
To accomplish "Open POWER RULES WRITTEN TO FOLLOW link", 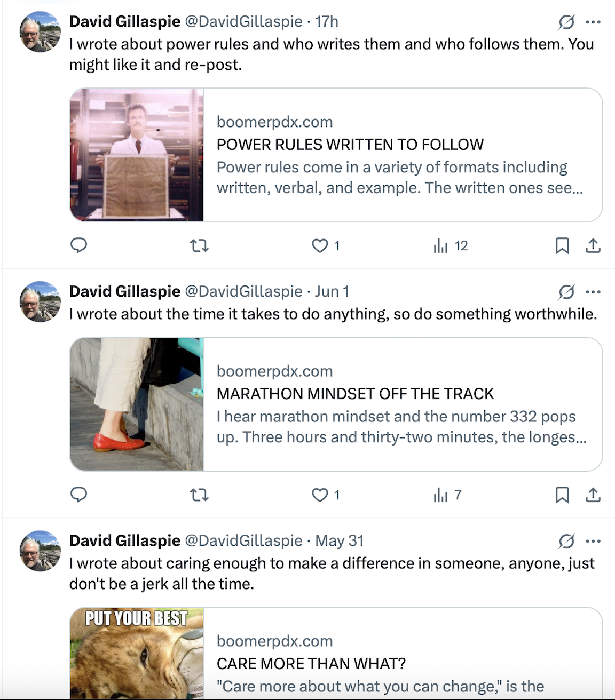I will click(350, 145).
